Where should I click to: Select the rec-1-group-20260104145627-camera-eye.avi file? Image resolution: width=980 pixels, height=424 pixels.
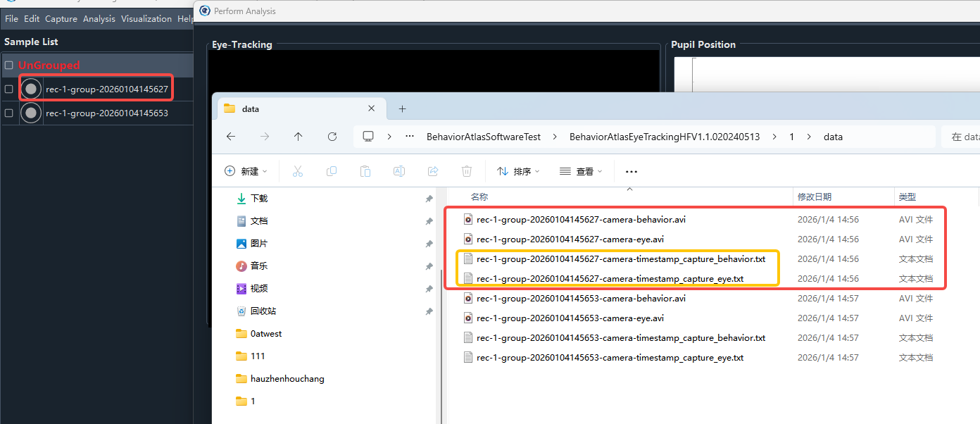tap(570, 239)
